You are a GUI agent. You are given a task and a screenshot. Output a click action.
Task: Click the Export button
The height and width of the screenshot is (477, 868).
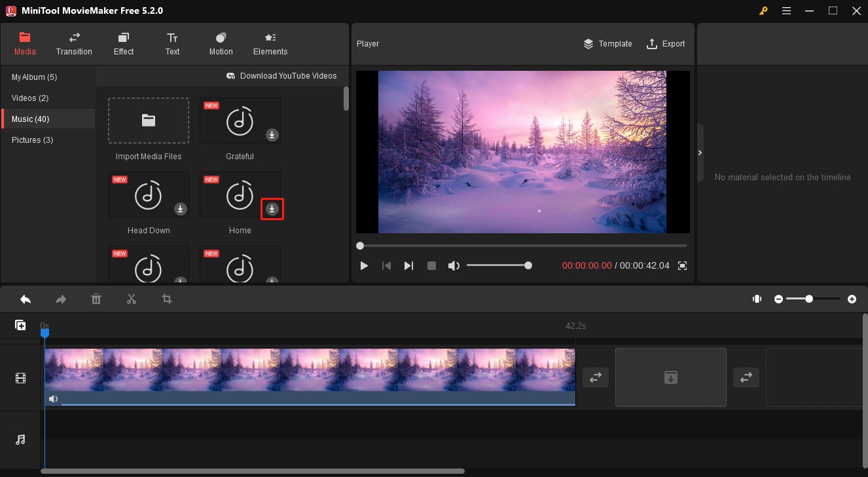666,44
